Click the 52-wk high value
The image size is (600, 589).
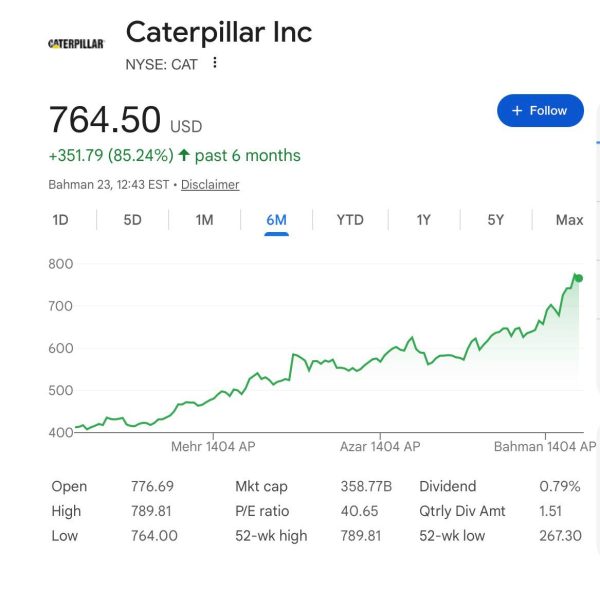click(x=360, y=536)
